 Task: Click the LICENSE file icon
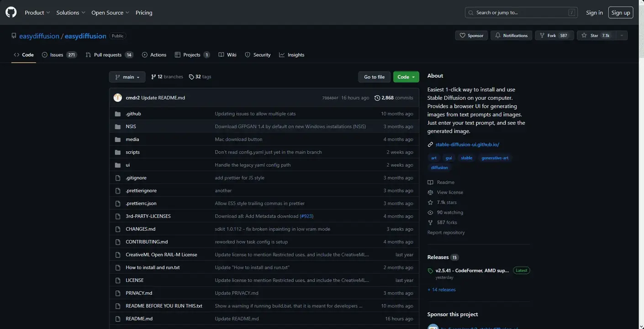pos(118,280)
